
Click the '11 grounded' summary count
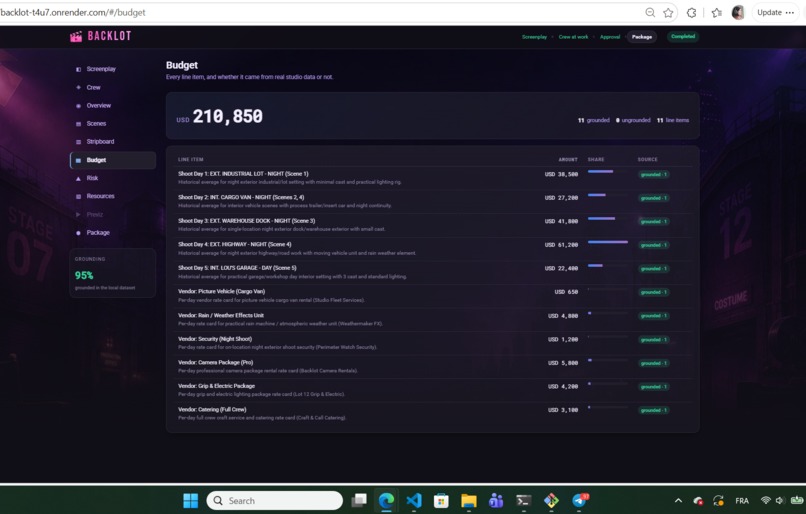click(x=594, y=120)
